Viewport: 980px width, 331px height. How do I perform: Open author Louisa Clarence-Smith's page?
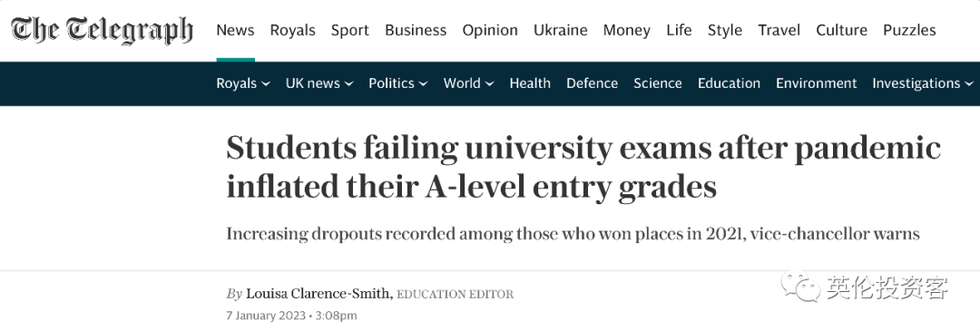(318, 294)
